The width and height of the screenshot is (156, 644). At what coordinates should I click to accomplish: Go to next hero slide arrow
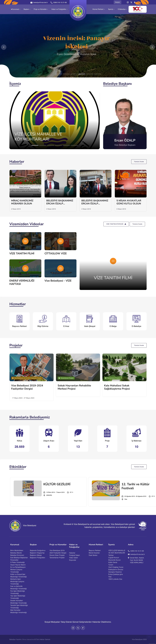(x=152, y=47)
